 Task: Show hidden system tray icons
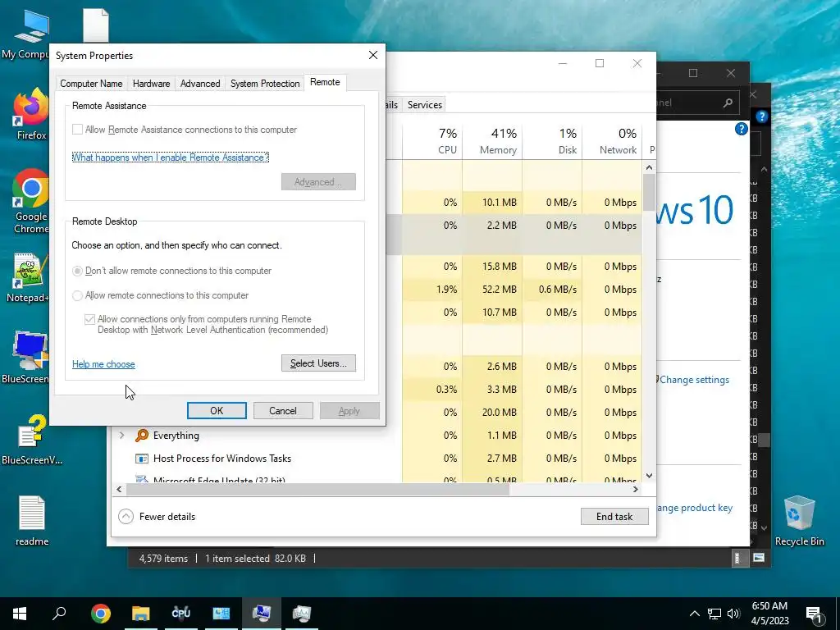point(694,614)
